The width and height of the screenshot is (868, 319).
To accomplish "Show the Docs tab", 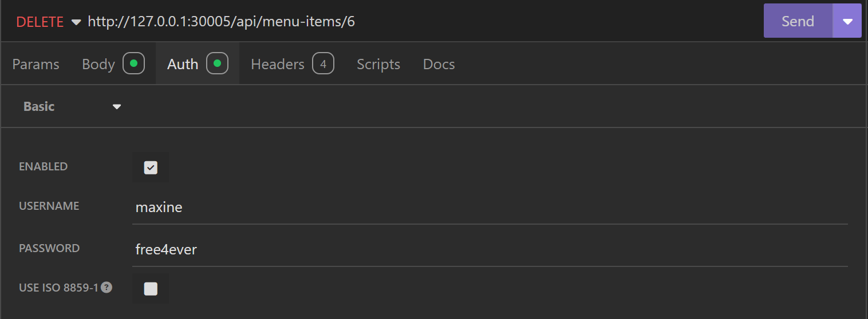I will click(x=439, y=64).
